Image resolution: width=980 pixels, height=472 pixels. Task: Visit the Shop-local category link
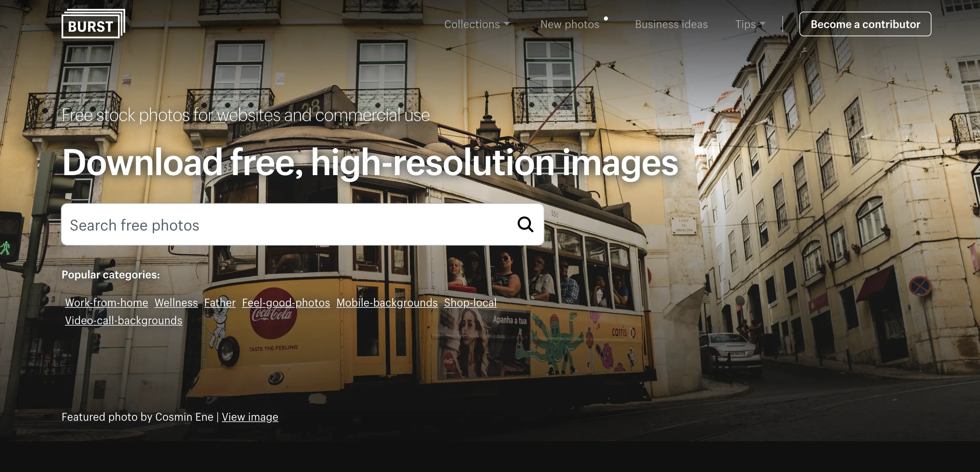coord(470,303)
